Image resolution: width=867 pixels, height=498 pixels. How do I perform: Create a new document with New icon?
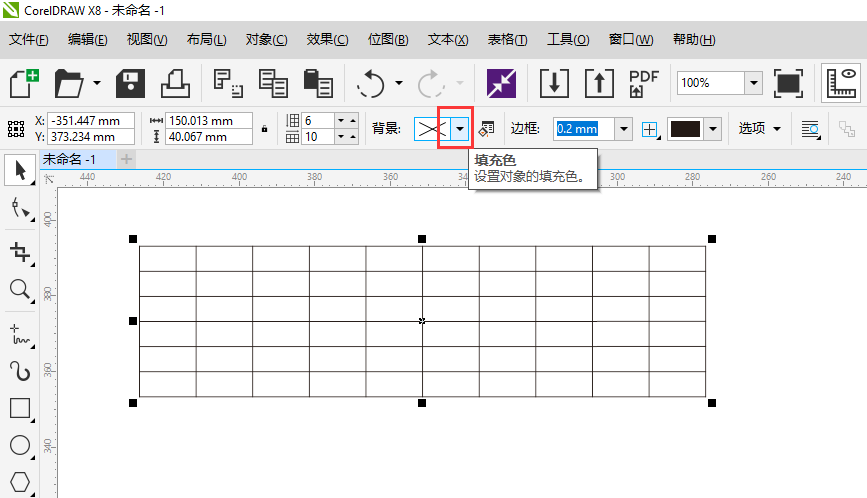click(24, 83)
